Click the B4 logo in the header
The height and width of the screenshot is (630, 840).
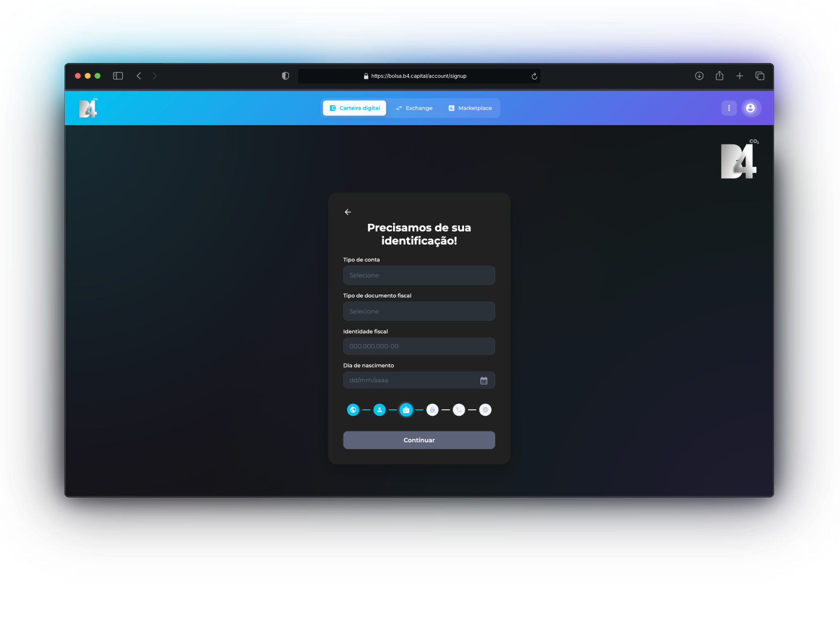(x=89, y=108)
